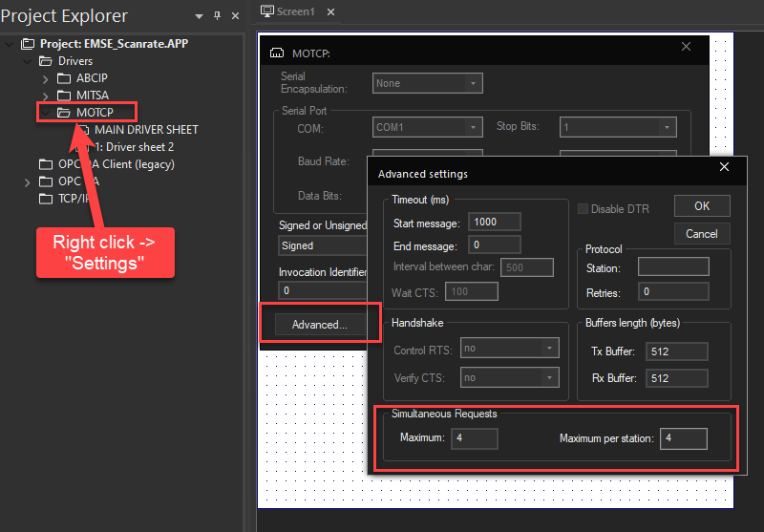Open the Control RTS dropdown
764x532 pixels.
pyautogui.click(x=510, y=348)
